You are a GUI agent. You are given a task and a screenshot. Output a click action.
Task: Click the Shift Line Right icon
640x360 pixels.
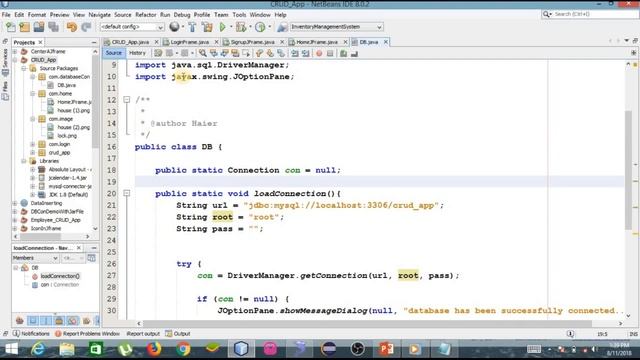pos(305,53)
